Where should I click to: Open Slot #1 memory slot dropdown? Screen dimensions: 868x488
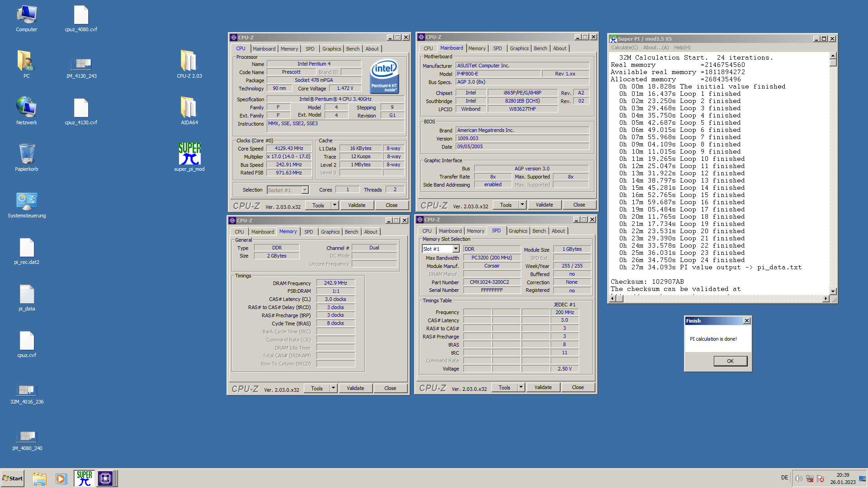click(456, 249)
